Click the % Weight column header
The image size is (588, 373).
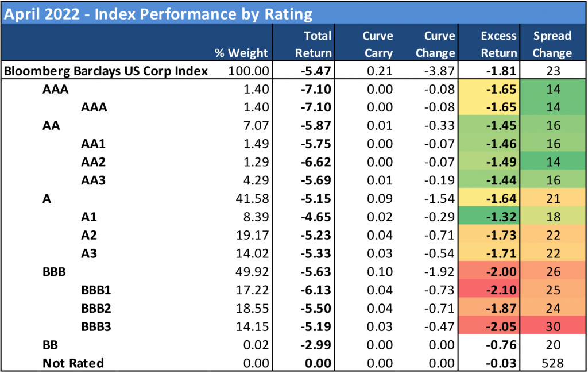(242, 53)
